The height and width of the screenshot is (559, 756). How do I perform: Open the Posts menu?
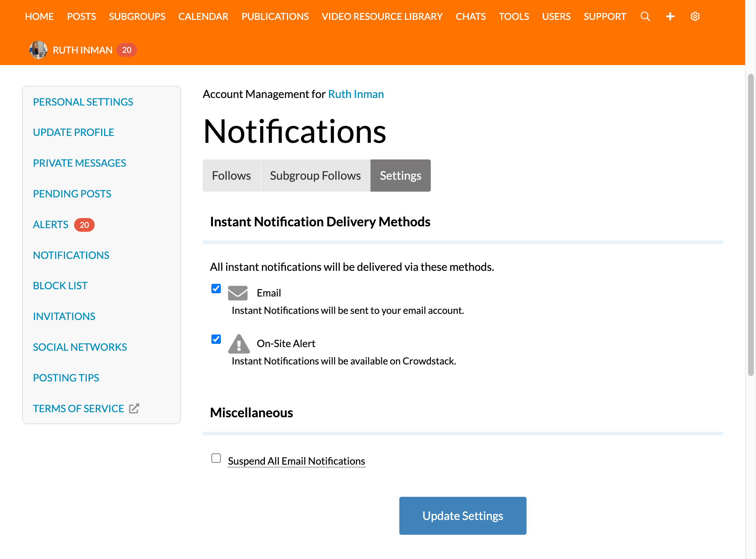81,16
